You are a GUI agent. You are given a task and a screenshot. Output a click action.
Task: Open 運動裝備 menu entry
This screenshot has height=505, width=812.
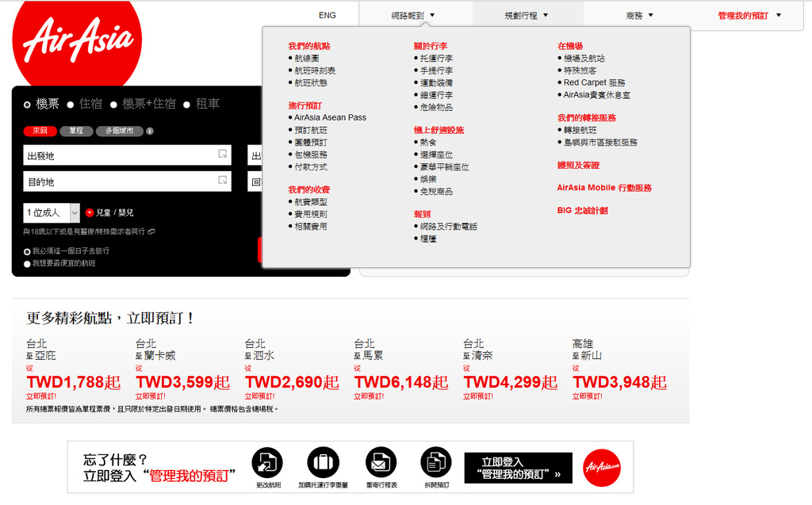[x=437, y=83]
